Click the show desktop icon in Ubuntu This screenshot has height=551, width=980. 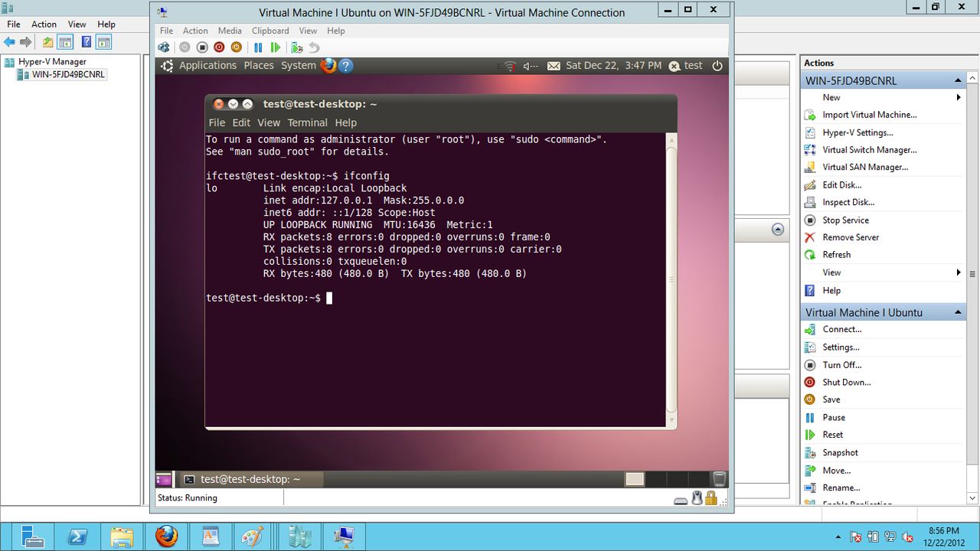164,479
